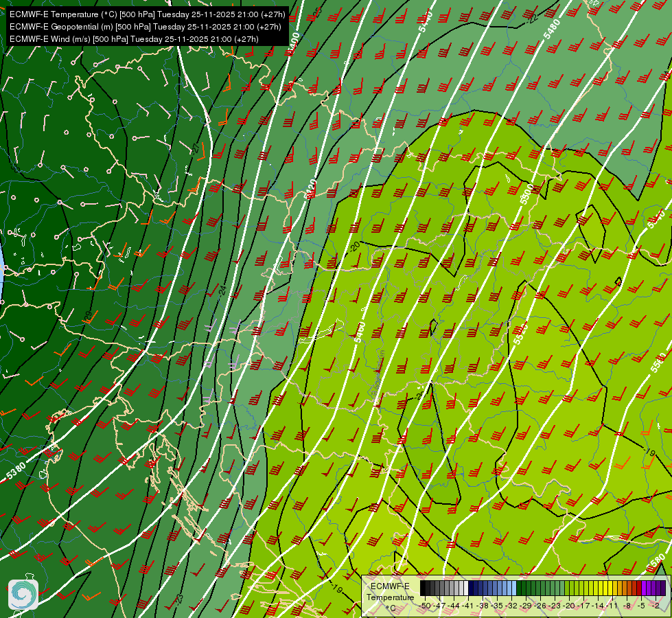The width and height of the screenshot is (672, 618).
Task: Click the -20 label under the color scale
Action: (x=569, y=606)
